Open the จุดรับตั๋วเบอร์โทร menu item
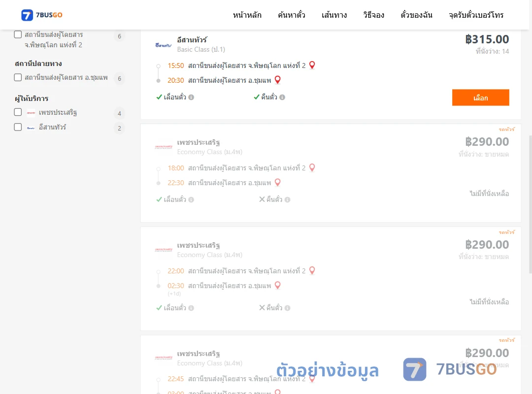 tap(476, 15)
